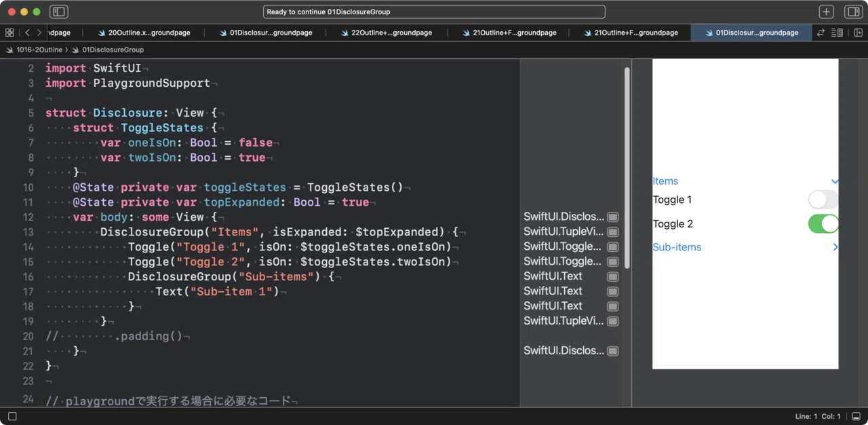Click the Japanese playground comment on line 24
The height and width of the screenshot is (425, 868).
(168, 401)
